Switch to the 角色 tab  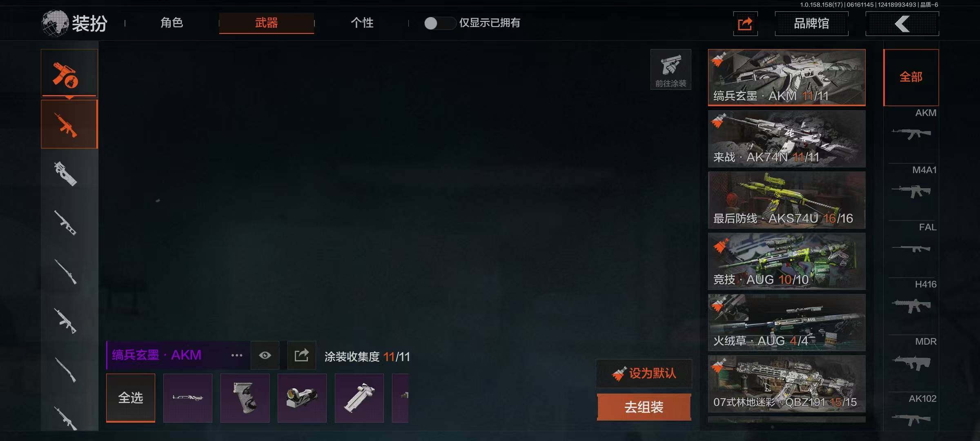click(x=172, y=23)
